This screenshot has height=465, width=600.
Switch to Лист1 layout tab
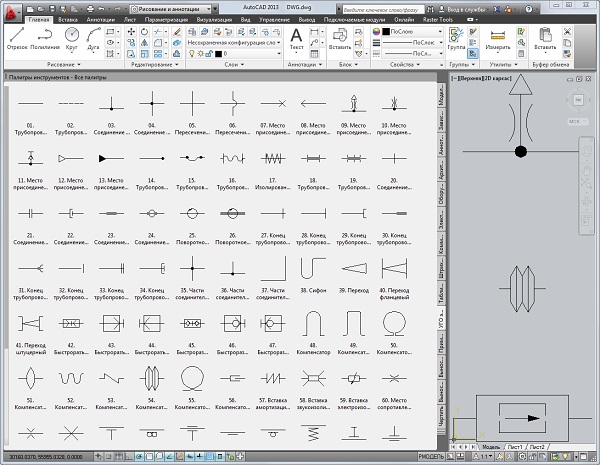(516, 446)
